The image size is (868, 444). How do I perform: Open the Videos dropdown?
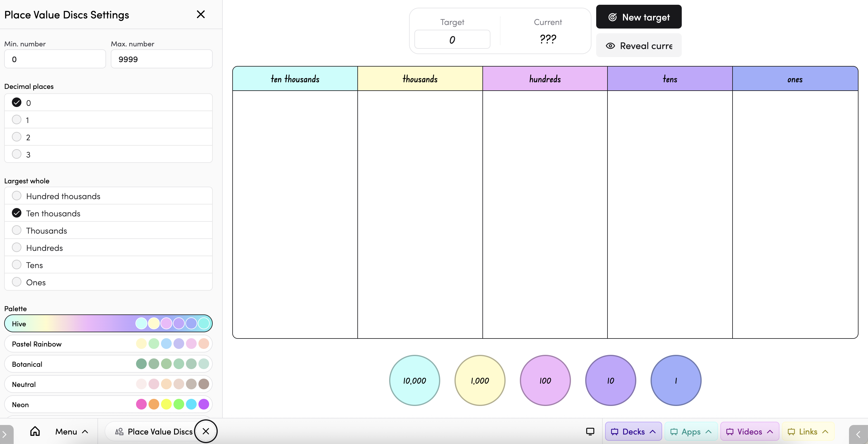(749, 431)
